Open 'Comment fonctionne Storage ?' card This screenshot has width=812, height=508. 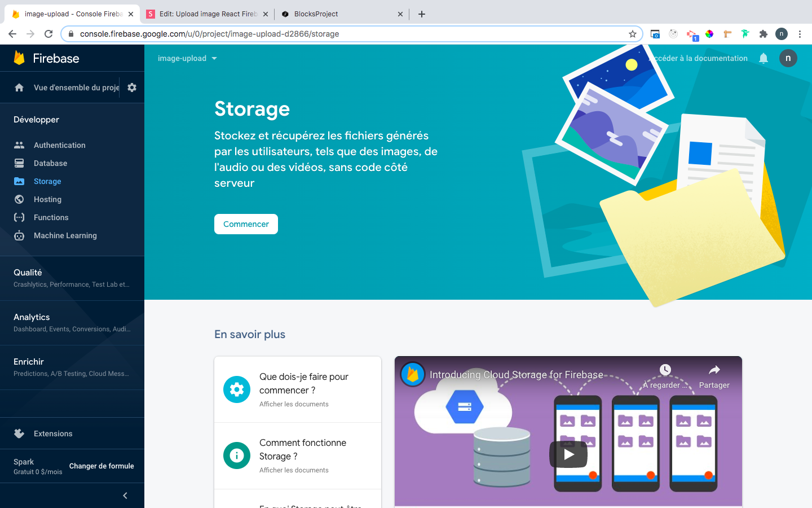pos(298,456)
